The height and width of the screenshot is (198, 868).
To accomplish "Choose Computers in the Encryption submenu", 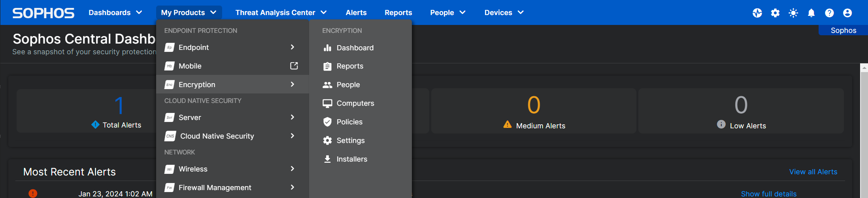I will pos(355,103).
